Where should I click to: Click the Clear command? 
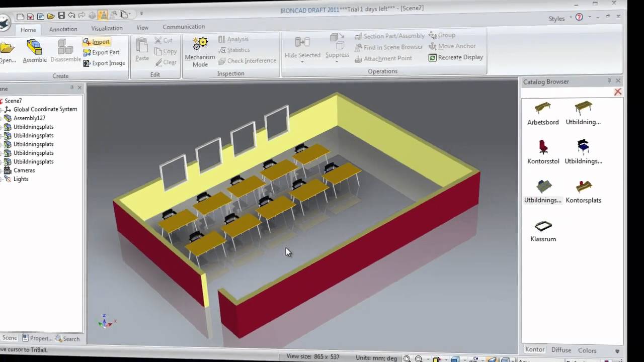[x=165, y=62]
